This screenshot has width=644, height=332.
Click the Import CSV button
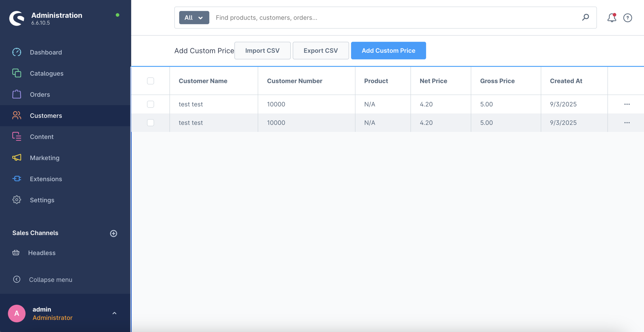point(262,51)
